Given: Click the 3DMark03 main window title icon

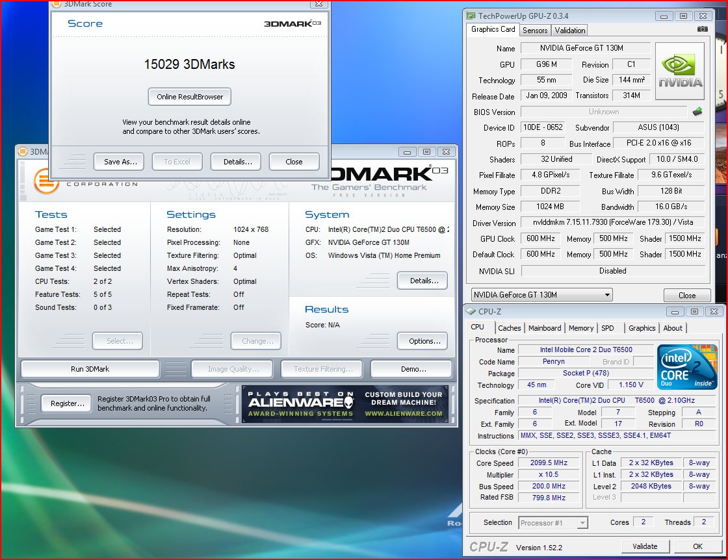Looking at the screenshot, I should pyautogui.click(x=22, y=151).
